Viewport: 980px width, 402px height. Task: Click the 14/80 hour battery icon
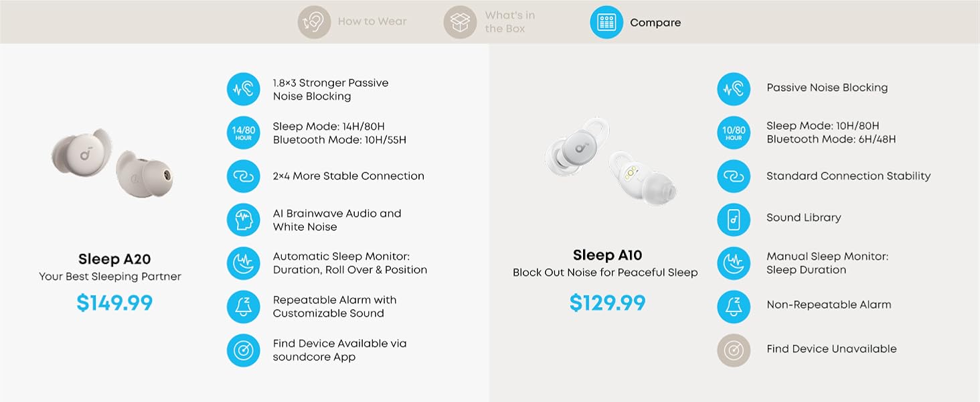coord(243,133)
